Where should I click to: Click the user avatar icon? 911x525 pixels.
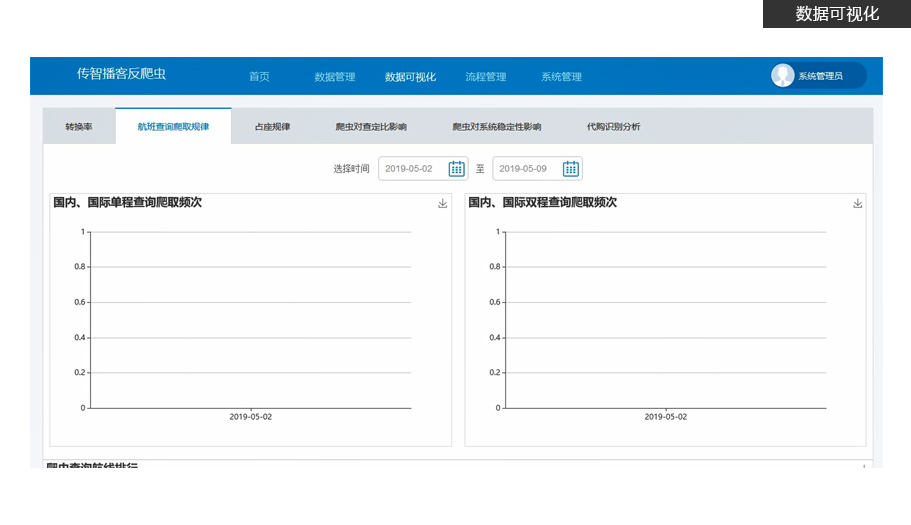pos(783,76)
